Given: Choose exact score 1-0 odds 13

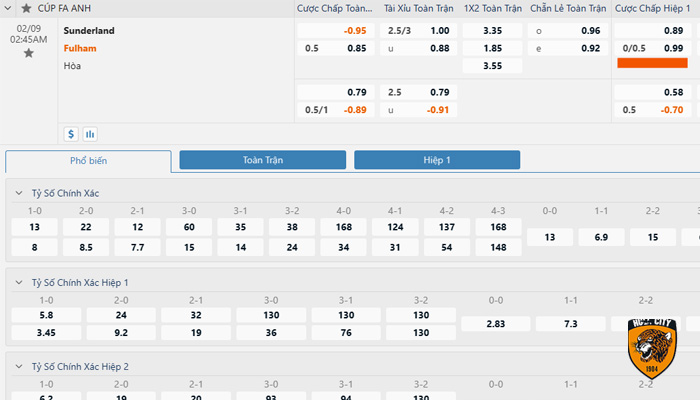Looking at the screenshot, I should pyautogui.click(x=35, y=228).
